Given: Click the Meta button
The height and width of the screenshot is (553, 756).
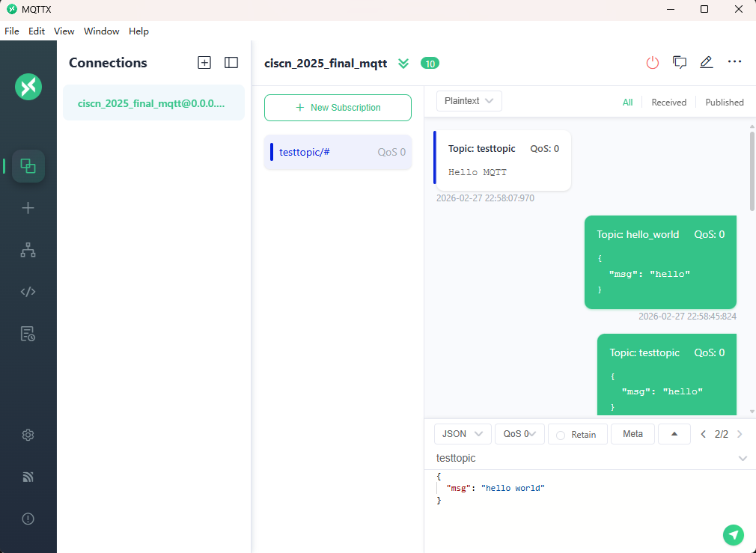Looking at the screenshot, I should 632,434.
